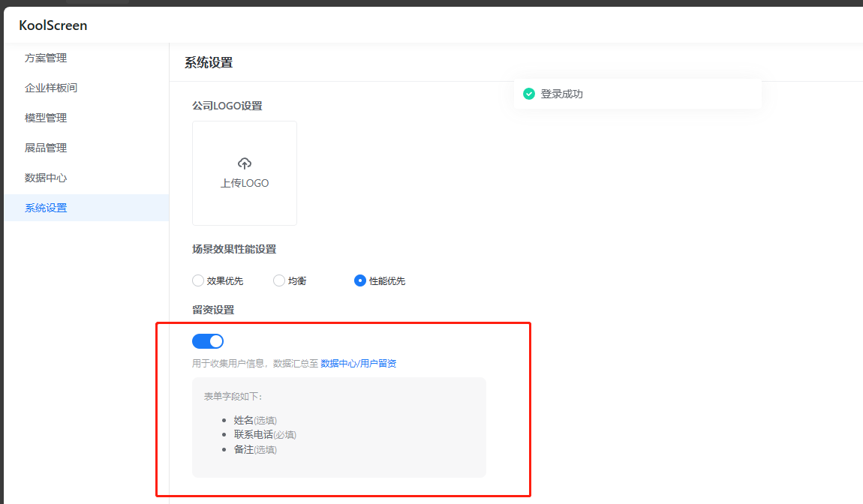Click the 系统设置 page heading

tap(209, 63)
